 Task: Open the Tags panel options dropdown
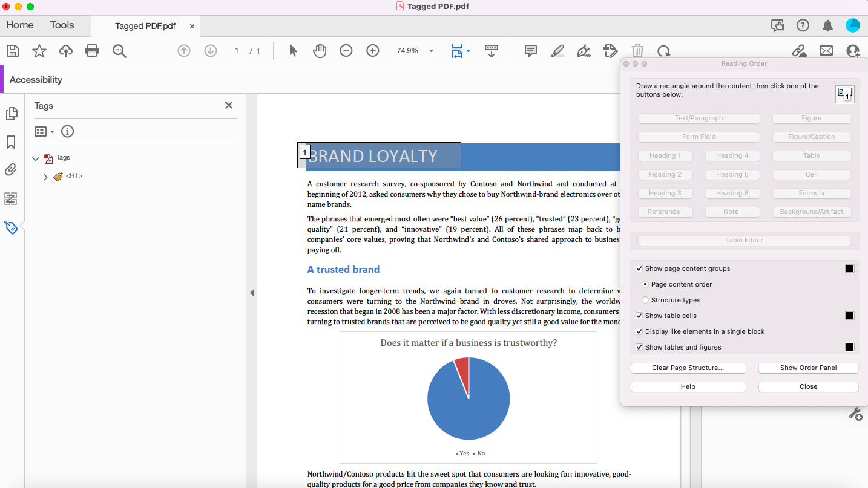click(44, 131)
